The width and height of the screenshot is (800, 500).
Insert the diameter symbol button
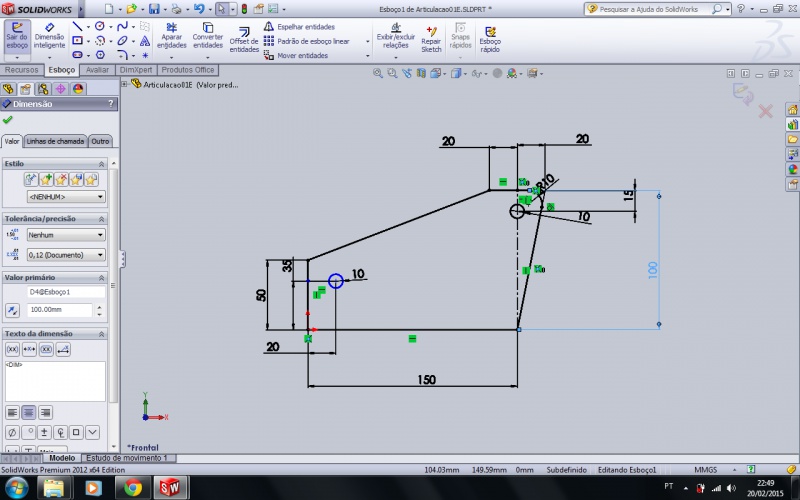(12, 432)
